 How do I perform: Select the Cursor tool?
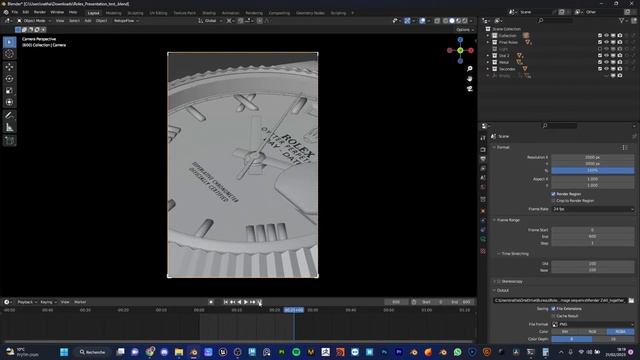point(9,54)
